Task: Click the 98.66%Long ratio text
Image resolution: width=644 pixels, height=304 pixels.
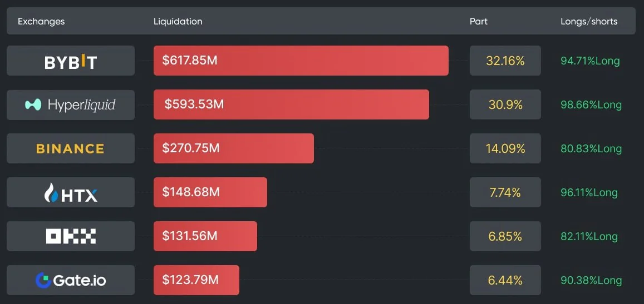Action: [591, 105]
